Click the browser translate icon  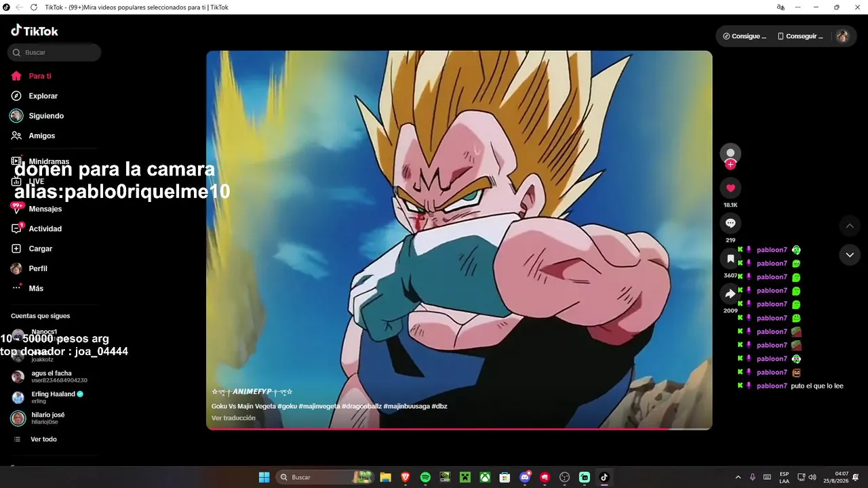pyautogui.click(x=781, y=7)
